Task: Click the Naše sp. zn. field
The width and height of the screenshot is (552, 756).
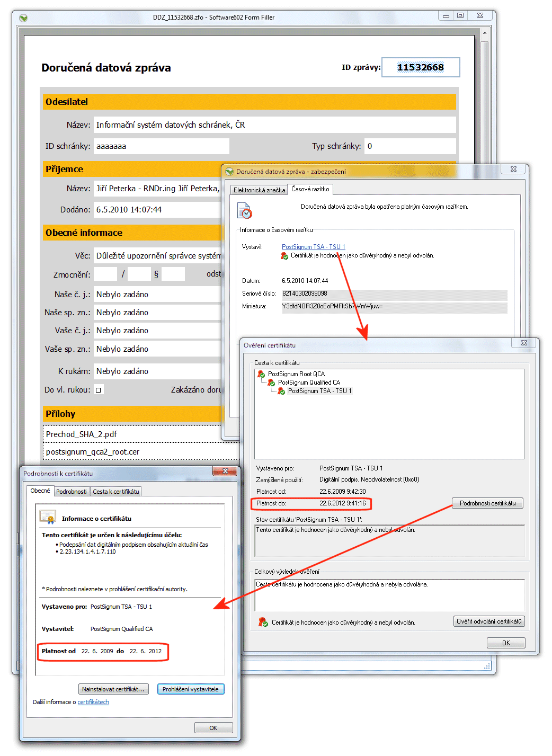Action: coord(157,313)
